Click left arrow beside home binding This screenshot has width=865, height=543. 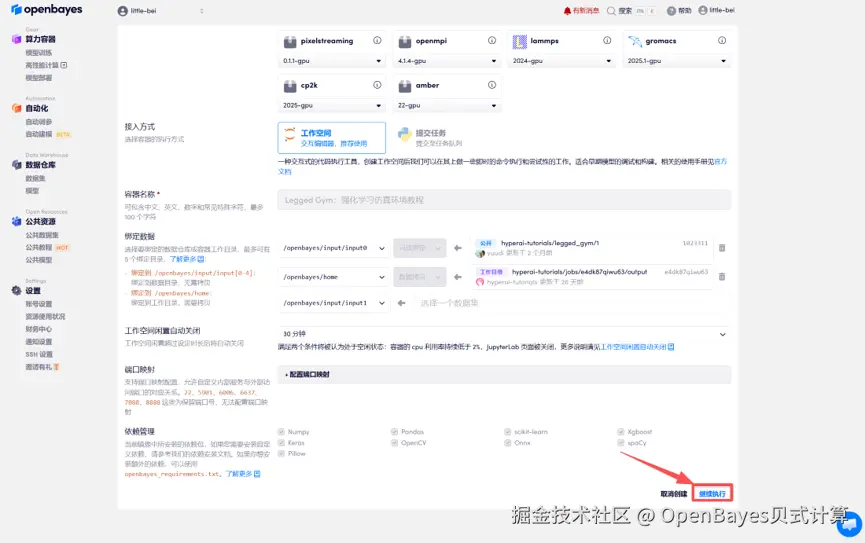click(x=457, y=276)
